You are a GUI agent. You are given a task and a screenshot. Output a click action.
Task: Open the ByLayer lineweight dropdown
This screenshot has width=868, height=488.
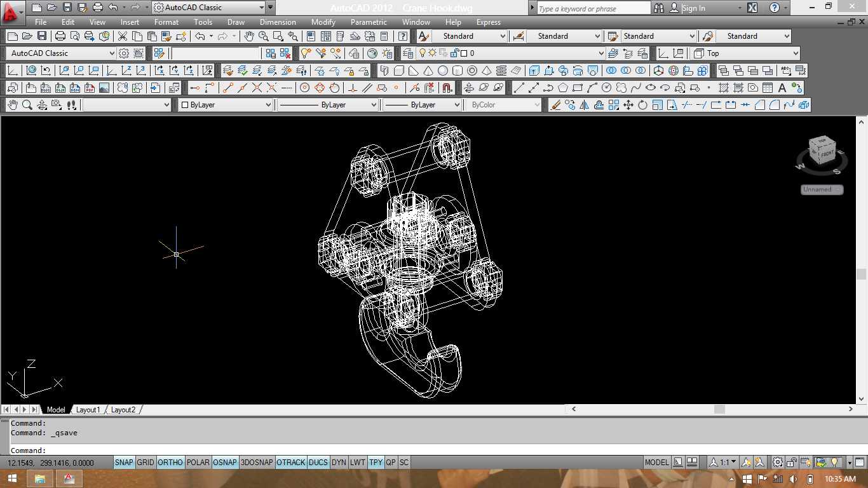coord(423,105)
